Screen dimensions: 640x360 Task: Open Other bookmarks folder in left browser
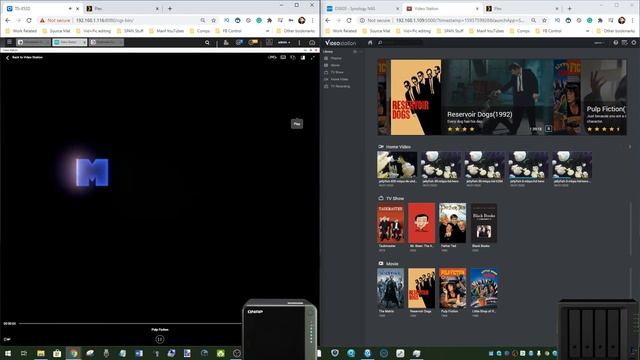[296, 31]
